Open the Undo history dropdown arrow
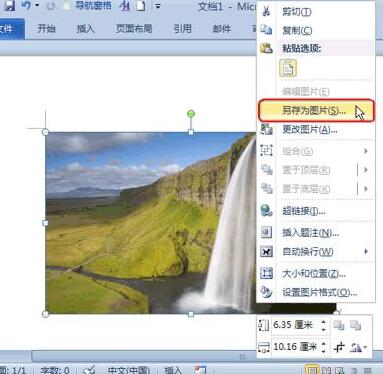Viewport: 383px width, 374px height. point(37,6)
